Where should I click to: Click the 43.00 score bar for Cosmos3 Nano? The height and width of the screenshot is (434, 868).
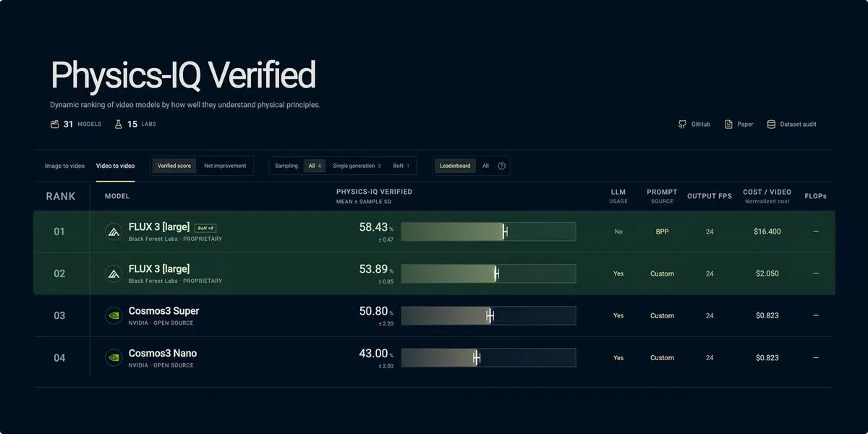tap(488, 357)
